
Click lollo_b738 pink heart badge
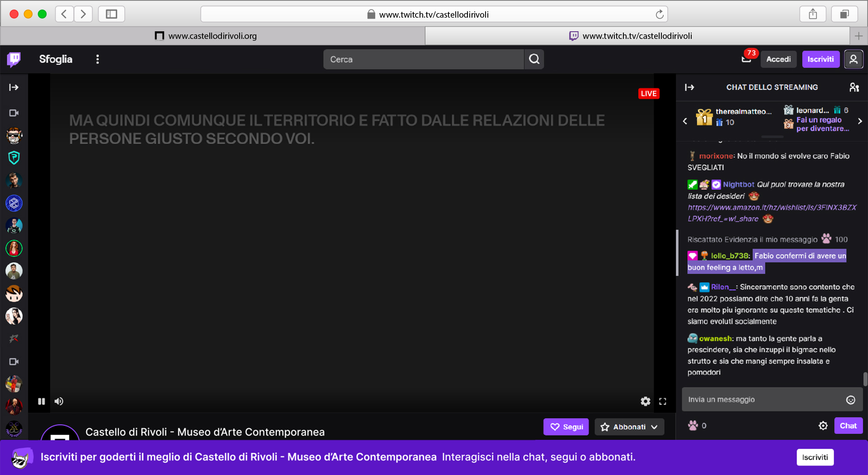click(x=692, y=256)
